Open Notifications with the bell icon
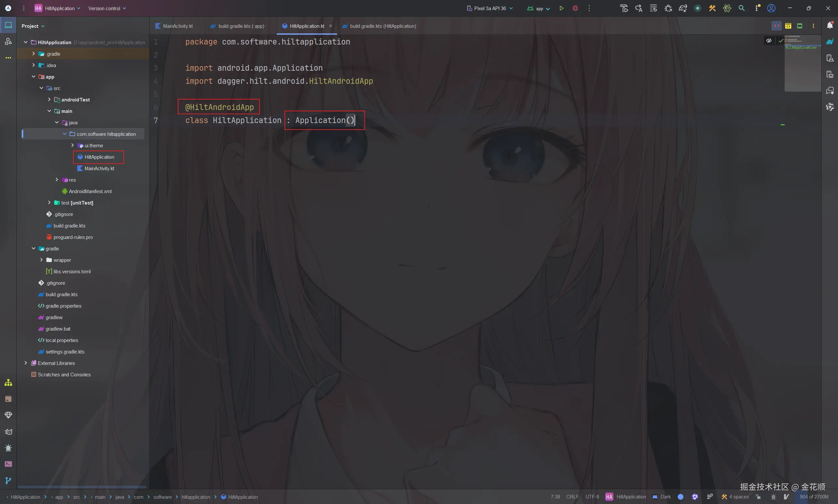Viewport: 838px width, 504px height. [x=830, y=25]
